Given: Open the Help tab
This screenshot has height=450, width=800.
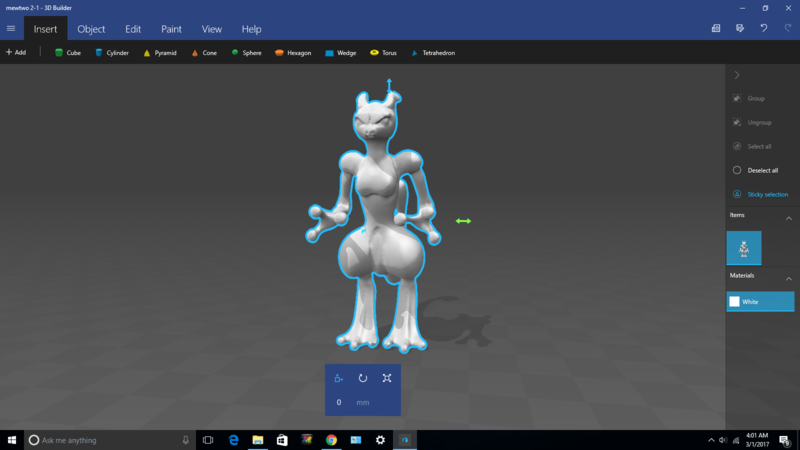Looking at the screenshot, I should [252, 29].
